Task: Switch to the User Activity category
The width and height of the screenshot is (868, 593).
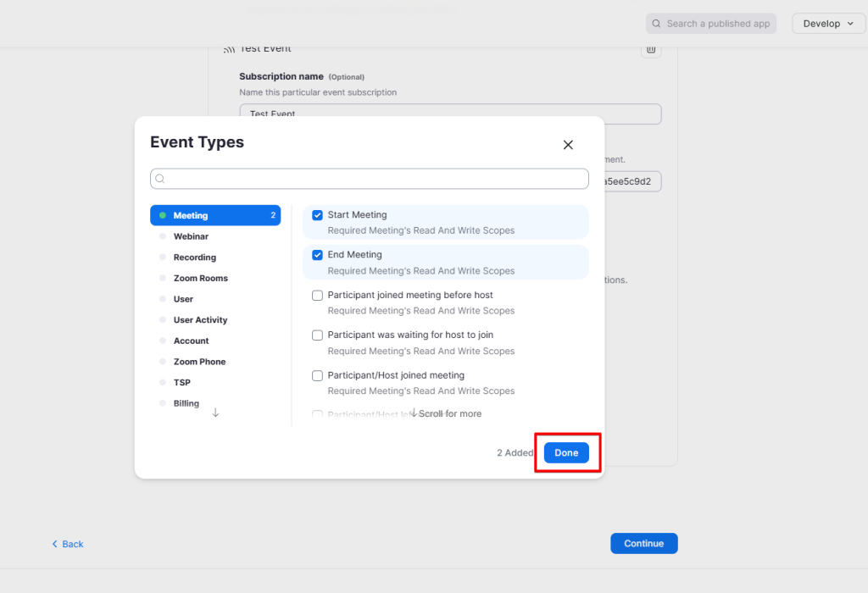Action: coord(200,320)
